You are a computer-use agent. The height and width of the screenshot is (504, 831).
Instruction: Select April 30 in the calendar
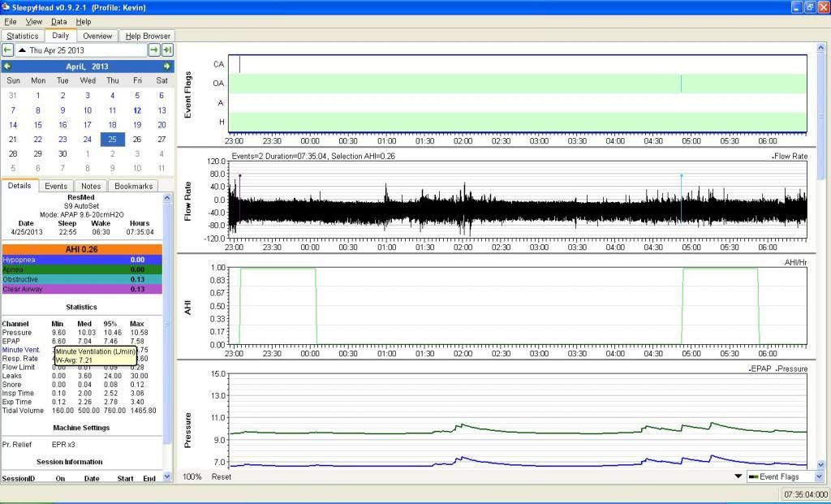62,153
